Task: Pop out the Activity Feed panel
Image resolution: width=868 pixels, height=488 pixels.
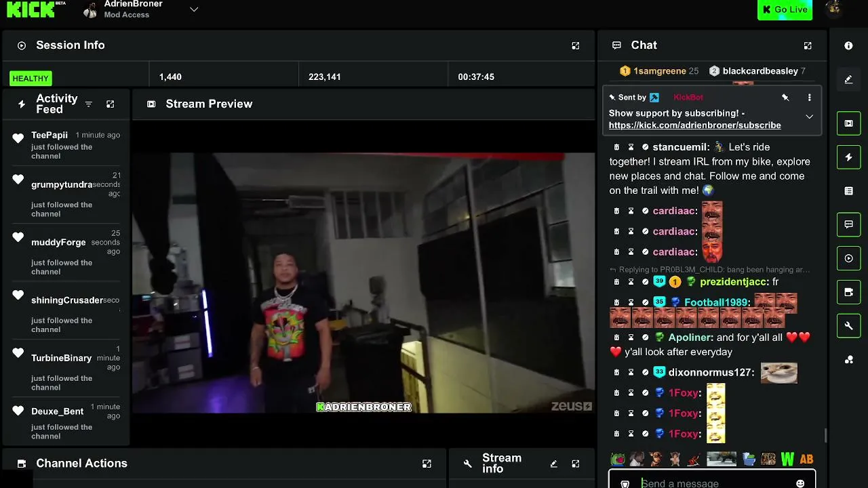Action: pyautogui.click(x=111, y=104)
